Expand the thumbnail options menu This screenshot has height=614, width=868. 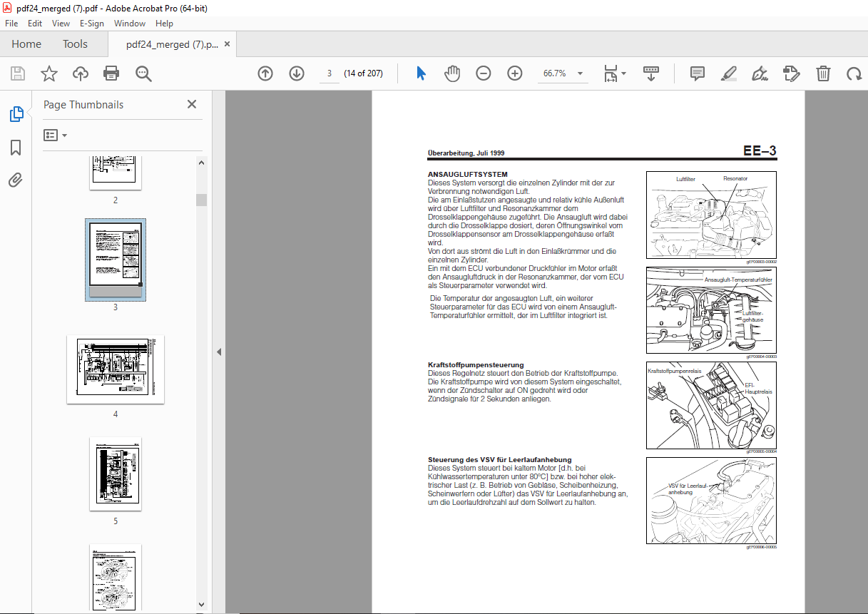(56, 135)
